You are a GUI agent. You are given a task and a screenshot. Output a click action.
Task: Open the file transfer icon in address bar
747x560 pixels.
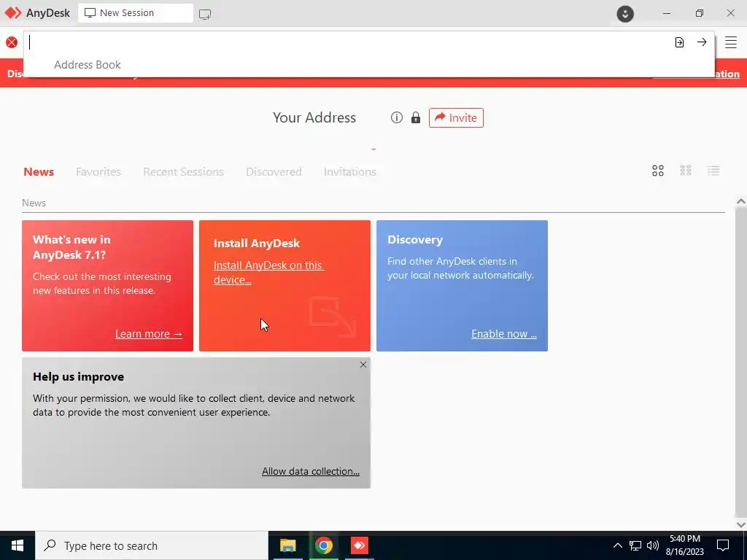(679, 42)
